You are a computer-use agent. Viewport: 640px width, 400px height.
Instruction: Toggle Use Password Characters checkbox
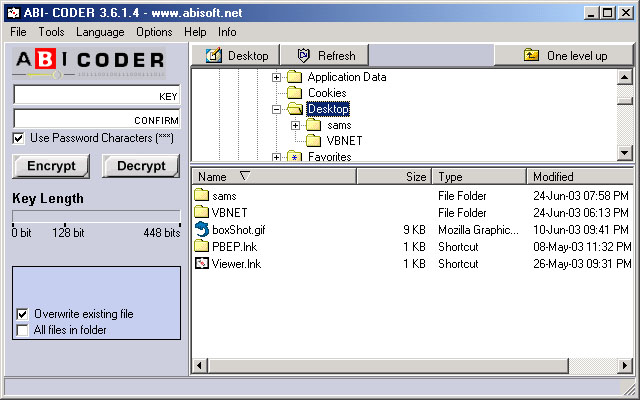18,138
